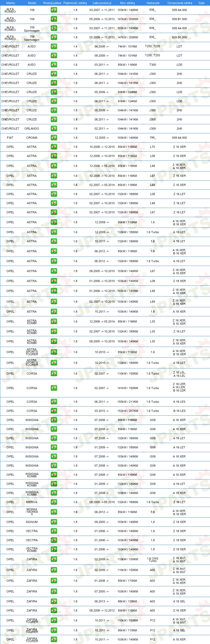This screenshot has height=644, width=210.
Task: Click engine codes Z 16 LEL, A 16 LEL
Action: pyautogui.click(x=179, y=374)
